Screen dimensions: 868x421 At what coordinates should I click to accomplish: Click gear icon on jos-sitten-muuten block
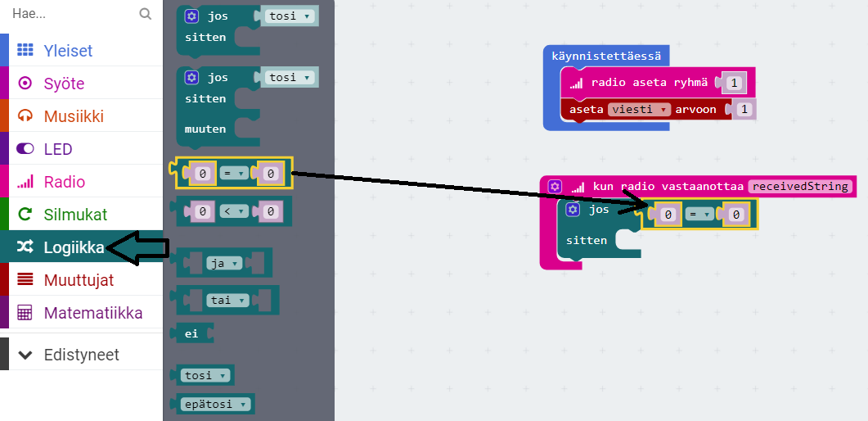[191, 78]
